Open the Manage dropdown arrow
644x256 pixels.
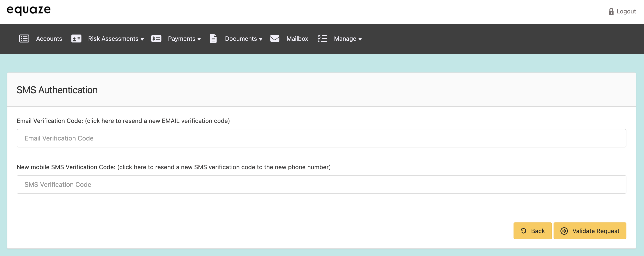tap(360, 39)
